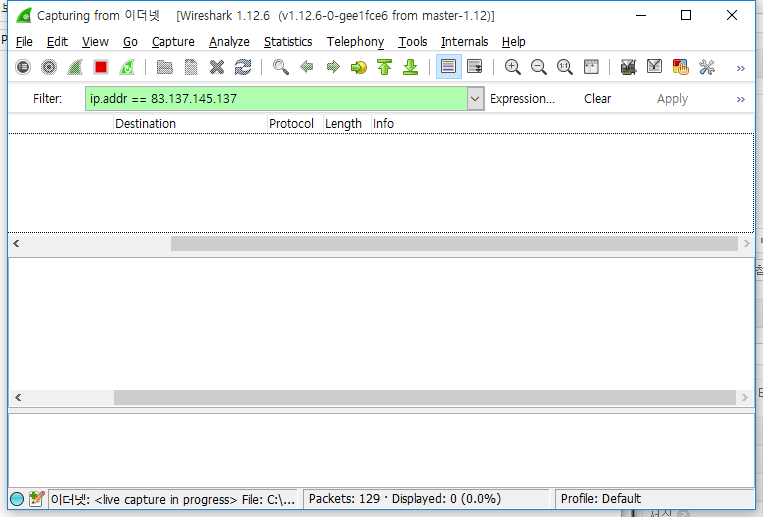The image size is (763, 517).
Task: Click packet list horizontal scrollbar thumb
Action: pyautogui.click(x=454, y=243)
